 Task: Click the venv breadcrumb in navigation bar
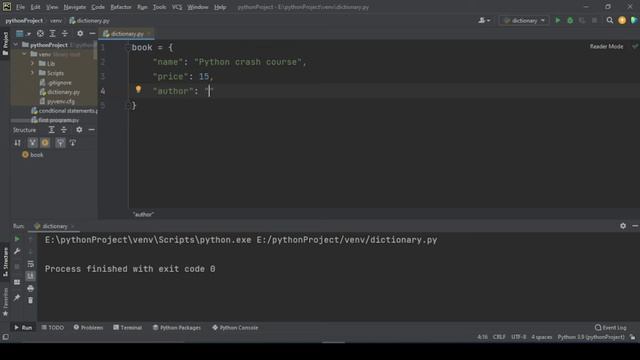pos(56,20)
